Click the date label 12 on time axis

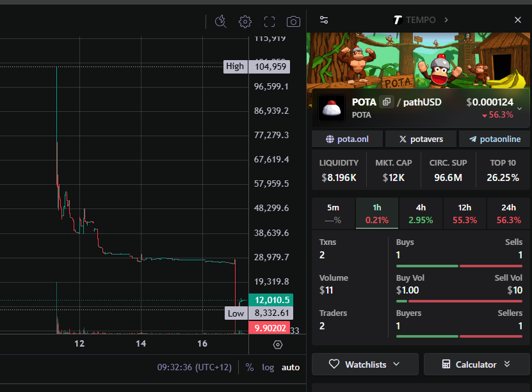79,344
